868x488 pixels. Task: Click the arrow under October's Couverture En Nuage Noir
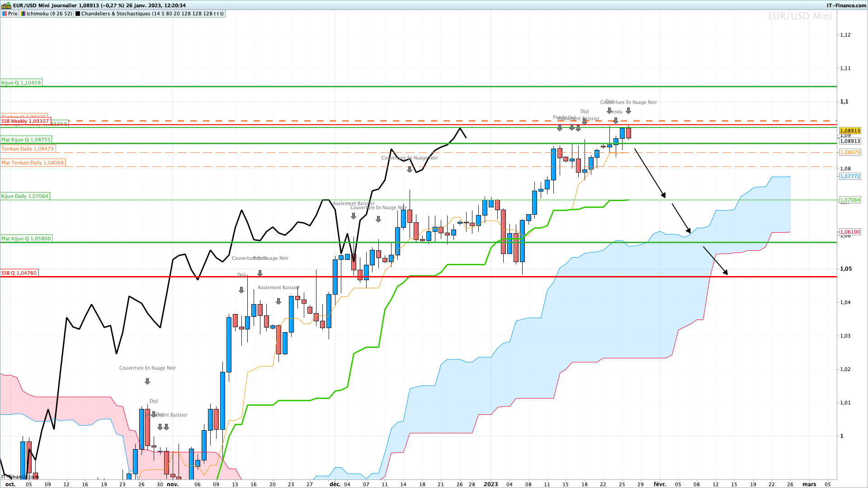147,381
